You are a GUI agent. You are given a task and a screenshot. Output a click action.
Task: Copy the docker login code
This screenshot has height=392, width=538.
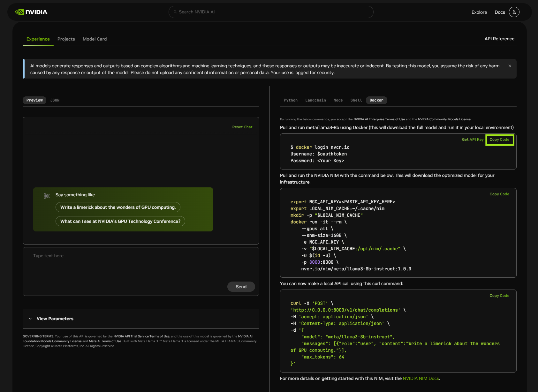(499, 140)
